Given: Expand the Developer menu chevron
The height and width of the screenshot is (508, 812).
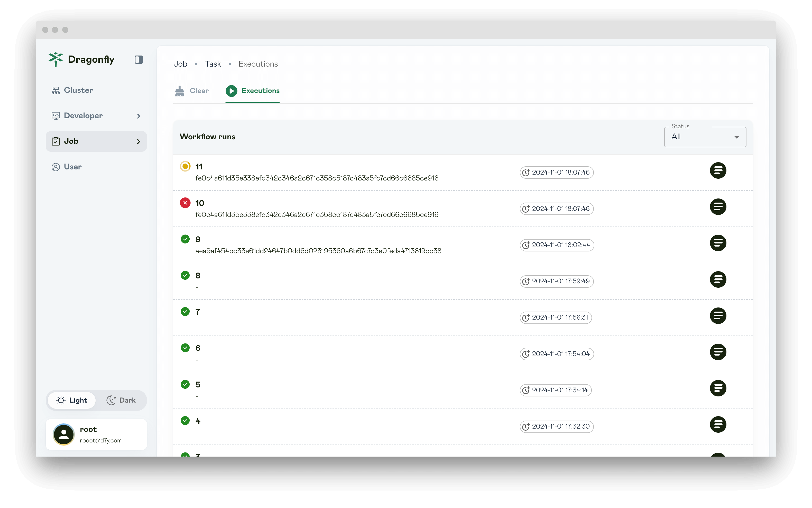Looking at the screenshot, I should 138,116.
